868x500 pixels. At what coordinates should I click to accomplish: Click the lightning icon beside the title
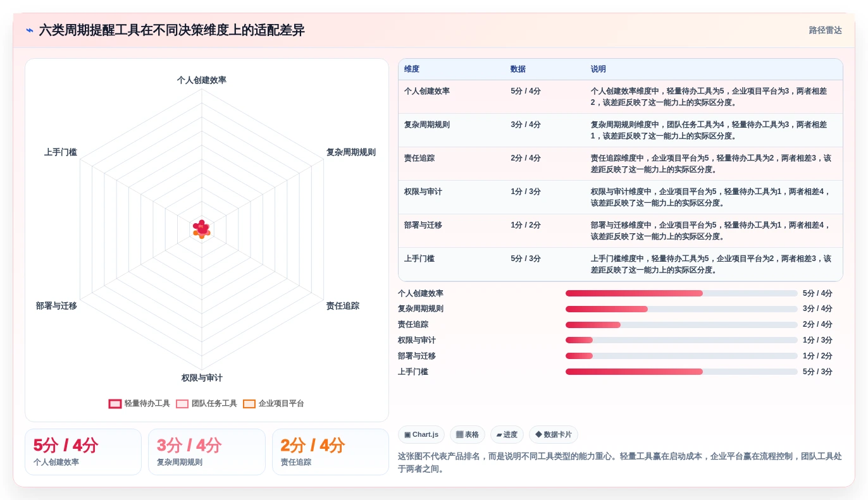(30, 30)
